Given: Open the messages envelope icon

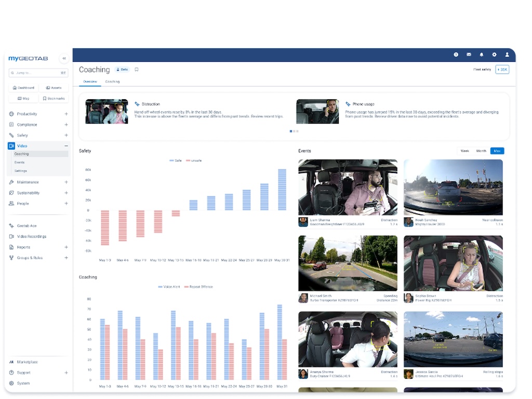Looking at the screenshot, I should click(469, 54).
